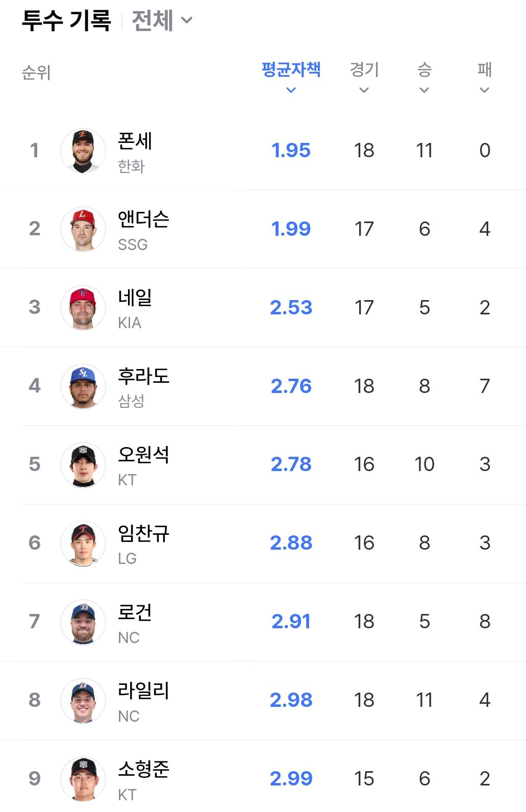Image resolution: width=526 pixels, height=812 pixels.
Task: Open 네일 player photo
Action: pyautogui.click(x=83, y=308)
